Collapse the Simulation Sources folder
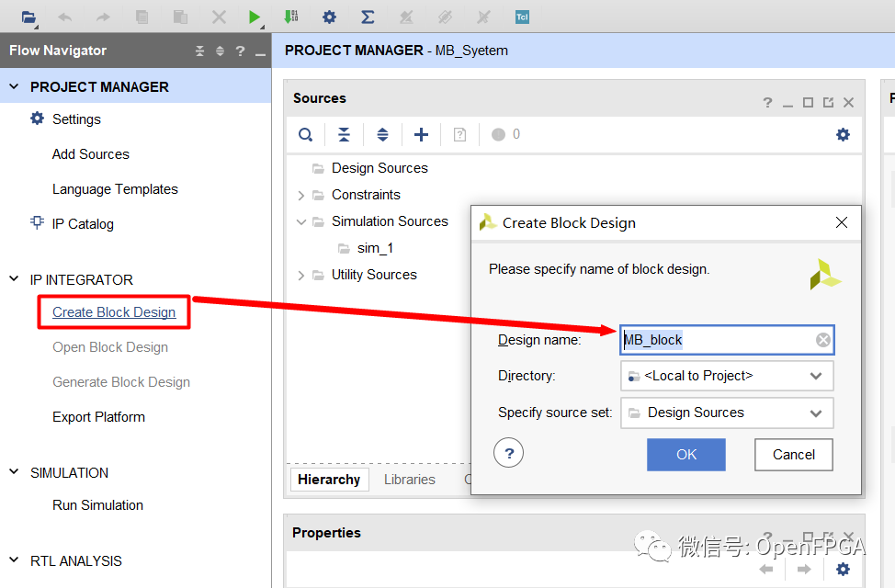This screenshot has height=588, width=895. tap(301, 221)
